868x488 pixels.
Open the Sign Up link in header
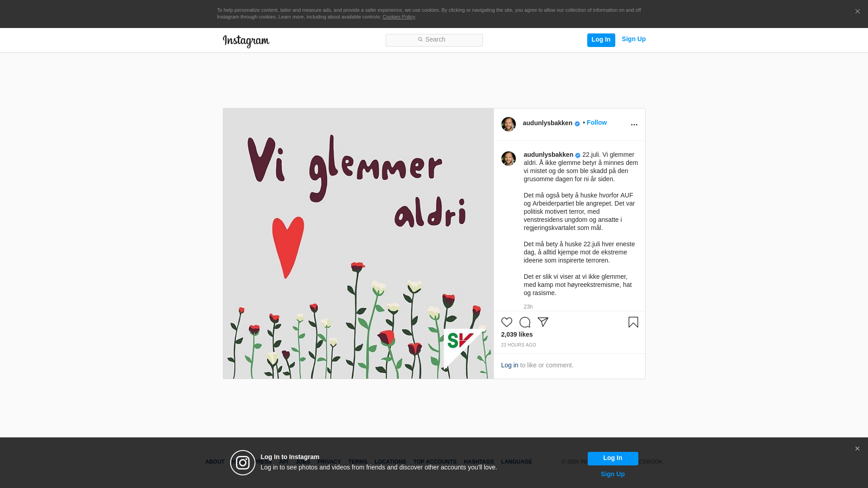(633, 39)
